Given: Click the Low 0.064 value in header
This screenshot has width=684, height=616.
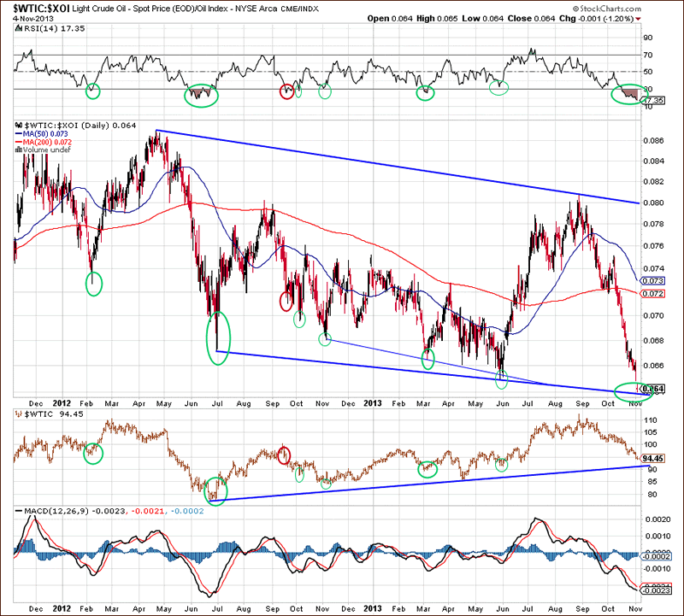Looking at the screenshot, I should [x=482, y=19].
